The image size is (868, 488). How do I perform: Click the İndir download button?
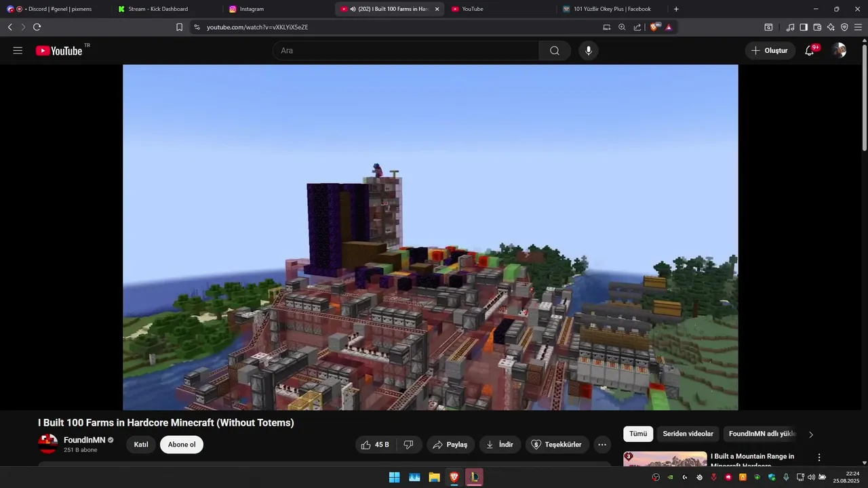pyautogui.click(x=500, y=445)
